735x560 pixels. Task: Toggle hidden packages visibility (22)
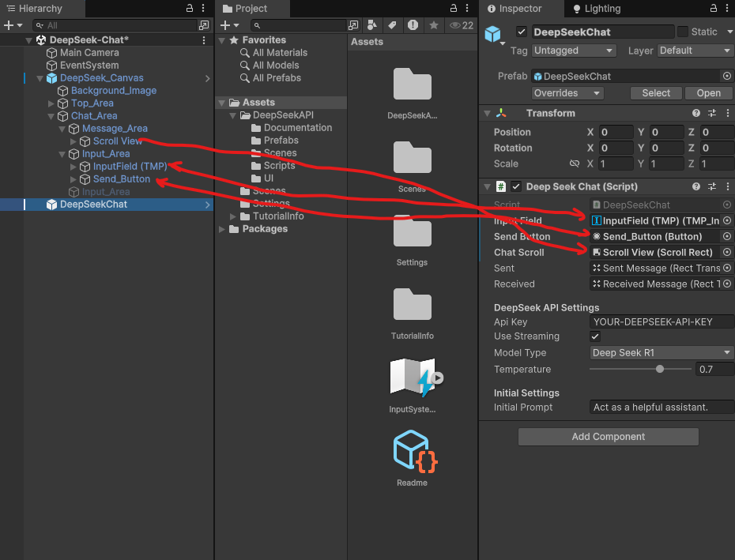[x=462, y=25]
